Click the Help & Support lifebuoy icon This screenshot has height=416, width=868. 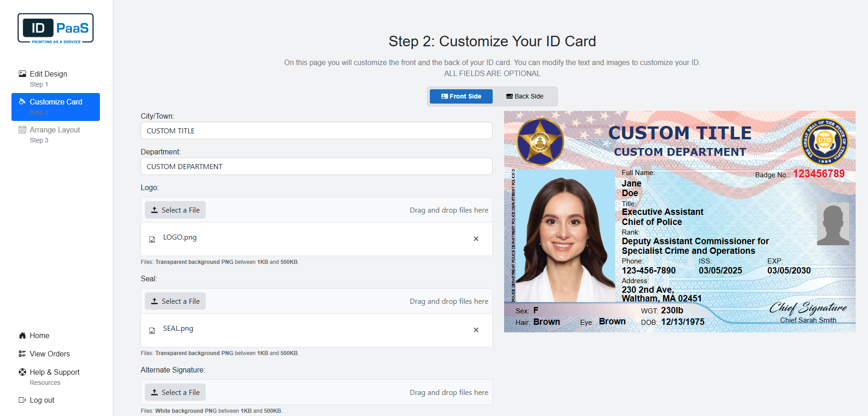[22, 372]
